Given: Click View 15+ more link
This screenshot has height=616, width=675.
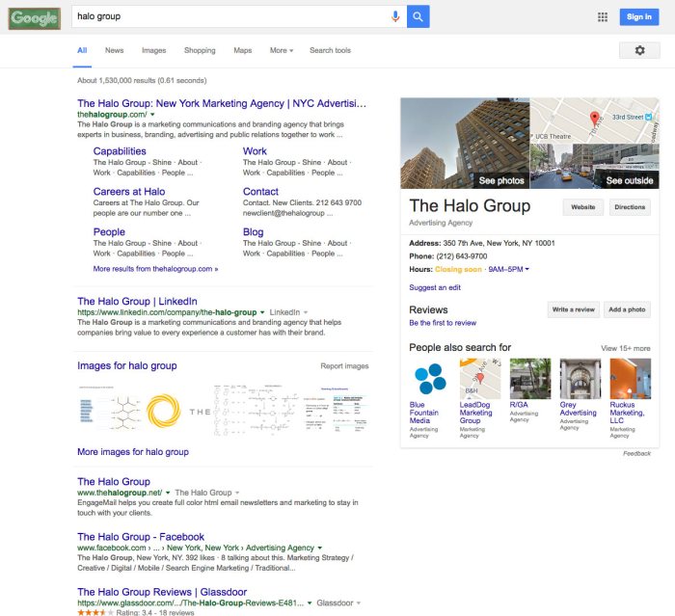Looking at the screenshot, I should coord(626,348).
